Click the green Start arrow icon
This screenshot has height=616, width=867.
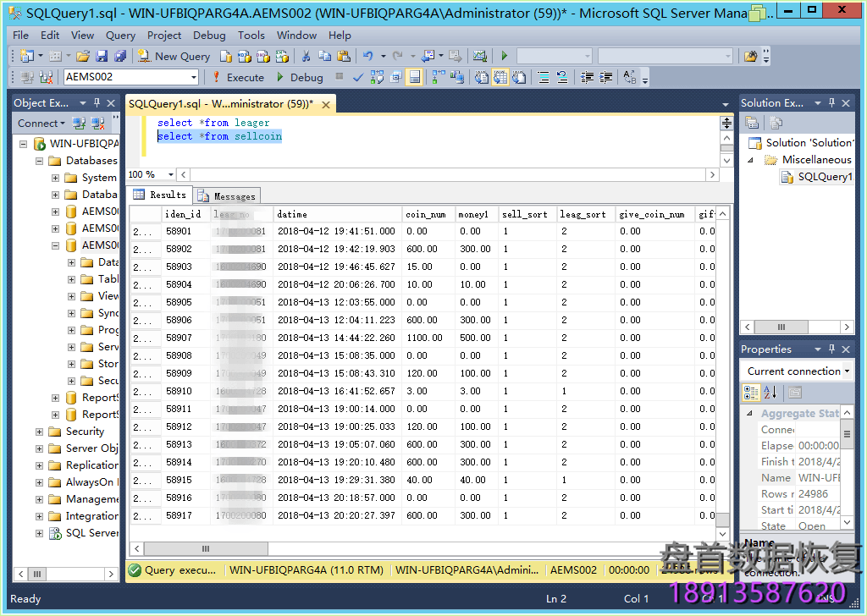[x=504, y=56]
